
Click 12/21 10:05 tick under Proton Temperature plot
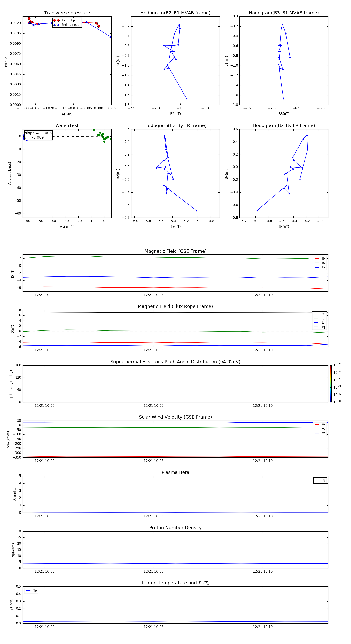[x=153, y=627]
